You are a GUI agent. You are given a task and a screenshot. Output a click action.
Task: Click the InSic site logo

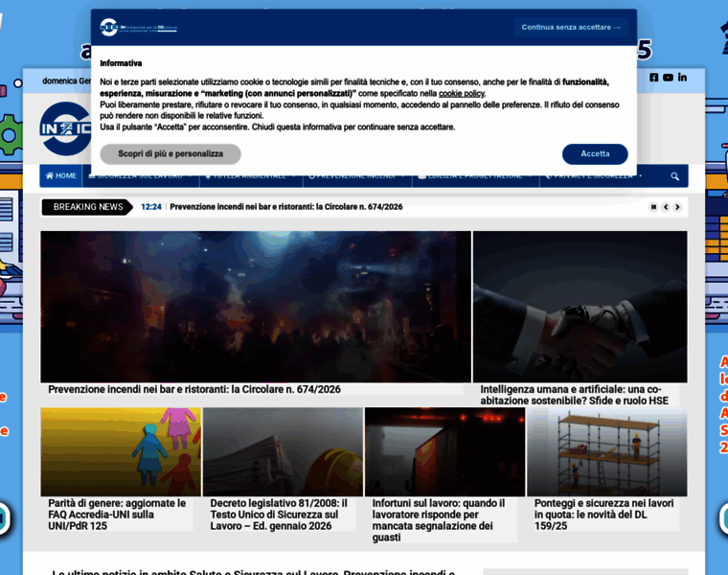(x=65, y=129)
